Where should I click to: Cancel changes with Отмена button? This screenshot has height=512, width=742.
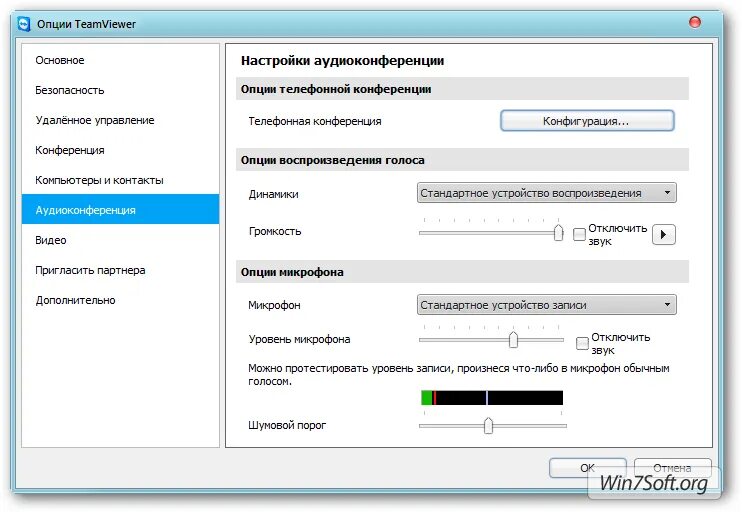coord(672,468)
